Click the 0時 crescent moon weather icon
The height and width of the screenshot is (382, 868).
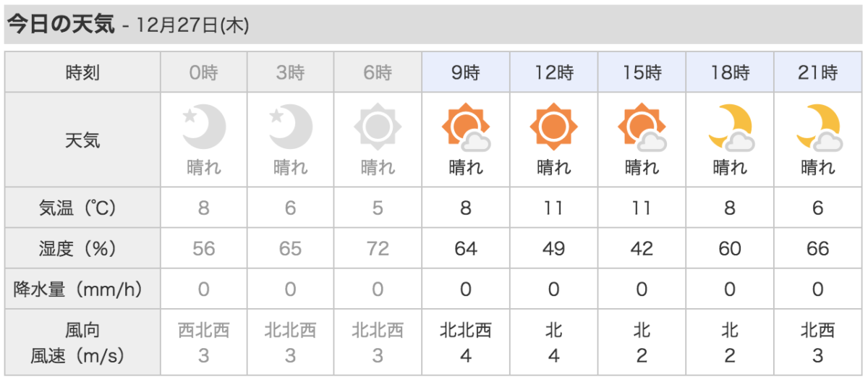[204, 127]
